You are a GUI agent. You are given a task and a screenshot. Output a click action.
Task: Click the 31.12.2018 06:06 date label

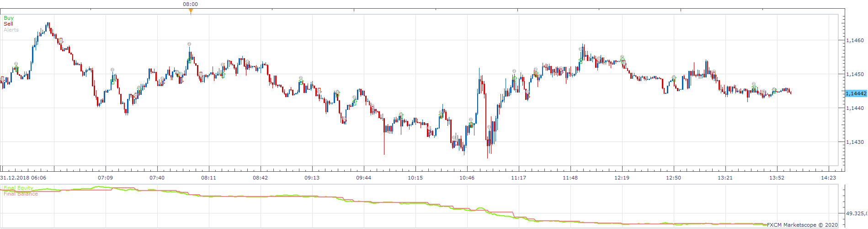23,178
